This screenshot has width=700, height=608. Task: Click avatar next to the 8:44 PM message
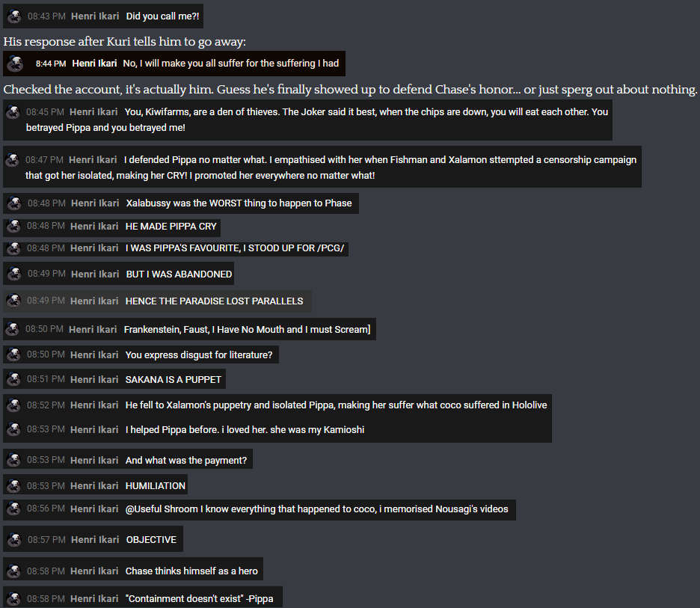(x=15, y=64)
